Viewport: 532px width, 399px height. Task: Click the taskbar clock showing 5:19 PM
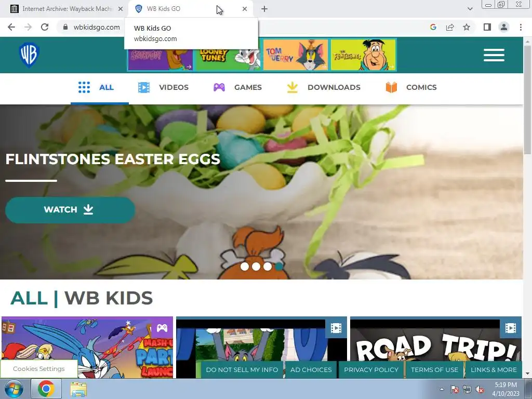click(x=506, y=389)
